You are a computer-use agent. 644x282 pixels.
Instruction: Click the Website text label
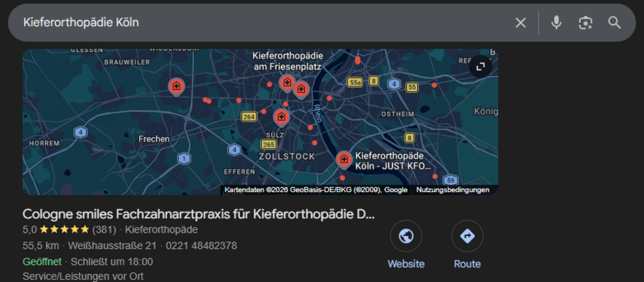click(x=406, y=264)
